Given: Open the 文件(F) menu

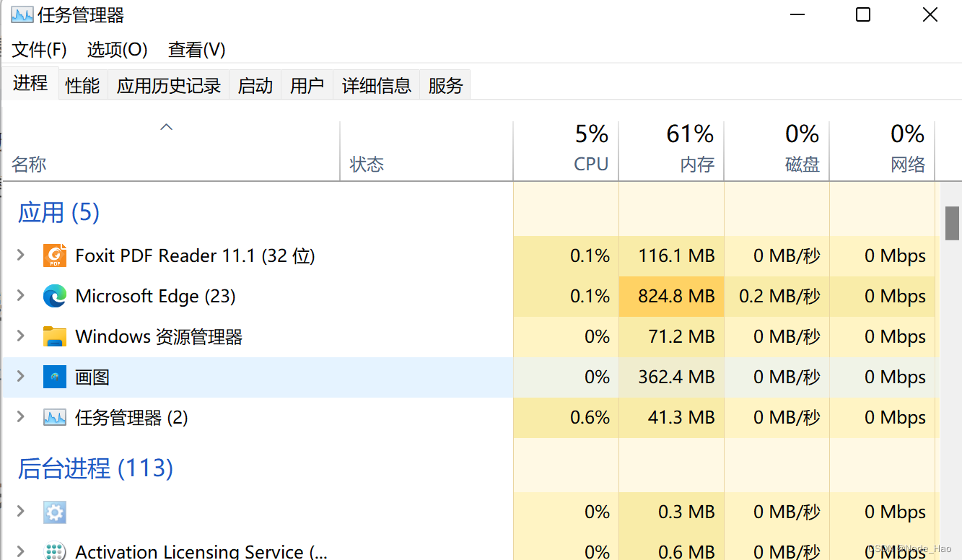Looking at the screenshot, I should coord(40,50).
